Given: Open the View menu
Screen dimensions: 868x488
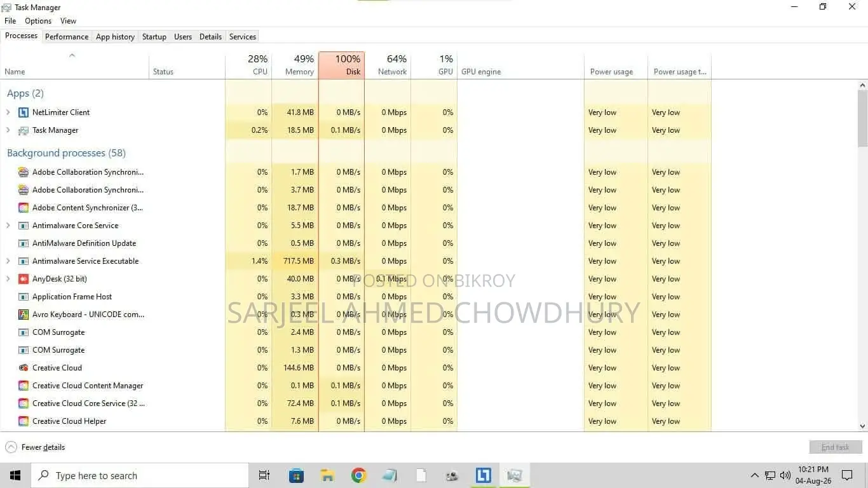Looking at the screenshot, I should point(69,21).
